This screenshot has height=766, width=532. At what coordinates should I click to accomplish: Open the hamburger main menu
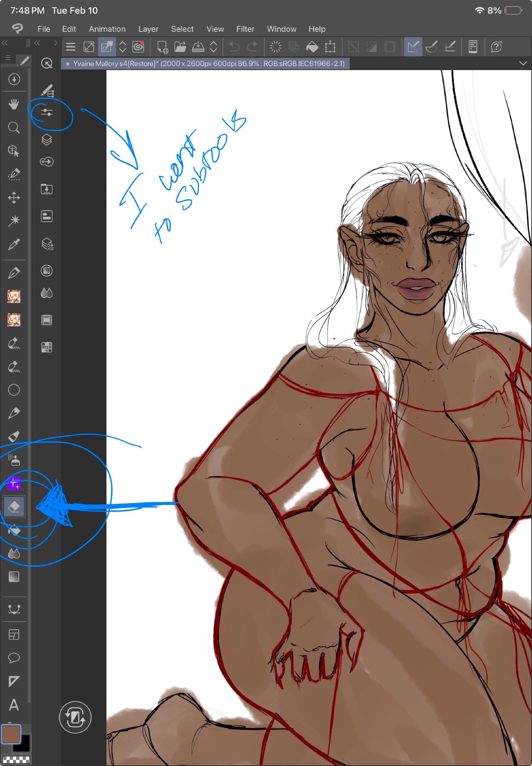pyautogui.click(x=71, y=47)
